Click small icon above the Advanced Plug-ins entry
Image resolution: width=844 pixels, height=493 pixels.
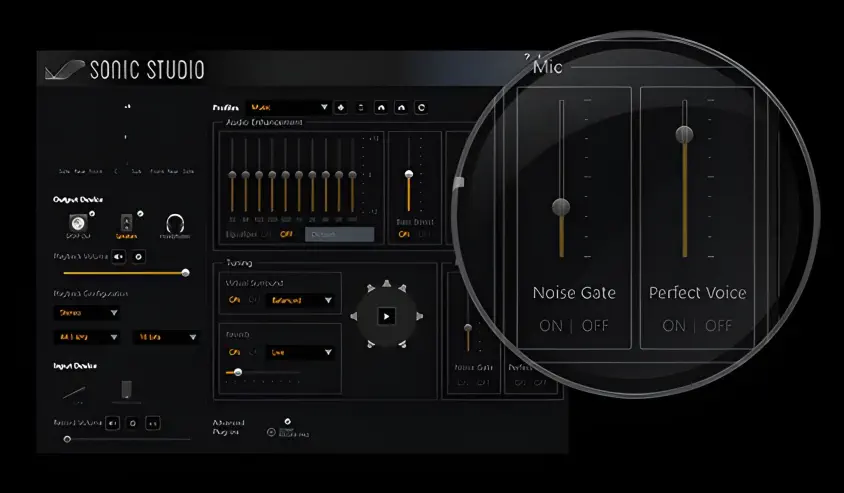click(287, 421)
